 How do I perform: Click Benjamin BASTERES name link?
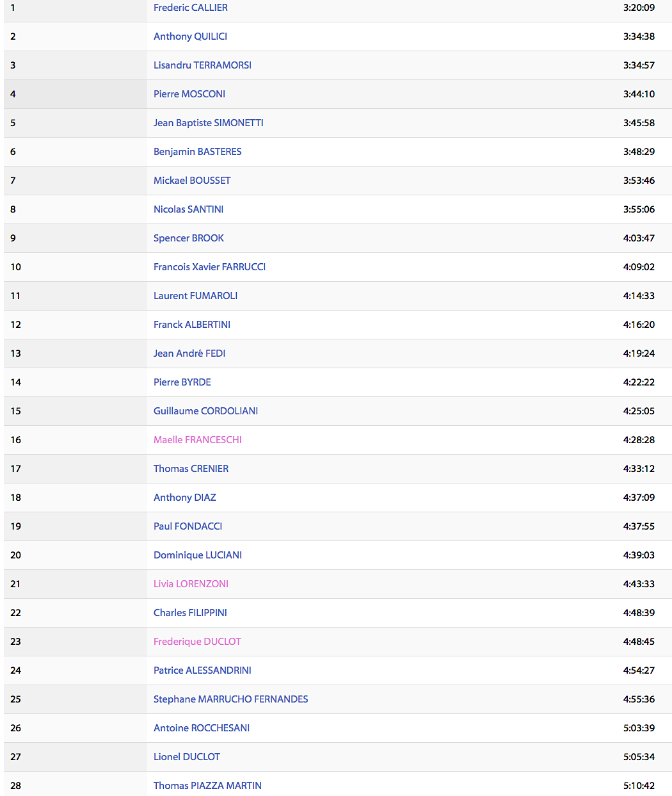coord(197,152)
